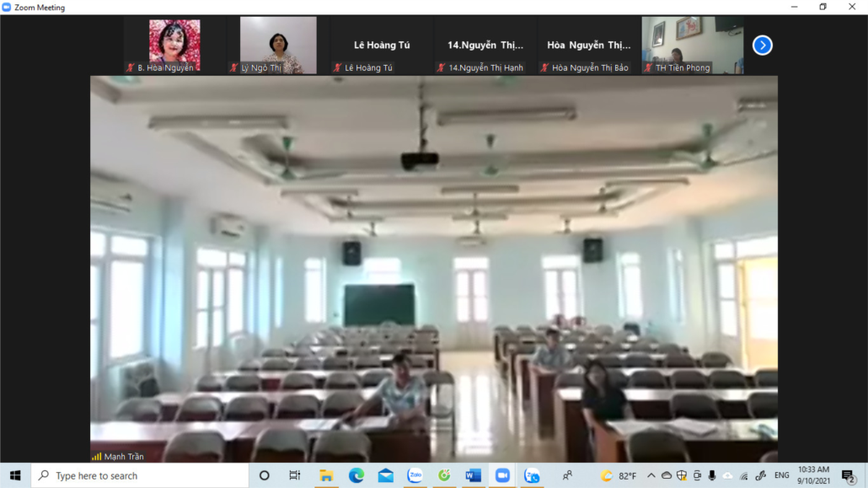The width and height of the screenshot is (868, 488).
Task: Select the Lê Hoàng Tú participant tile
Action: (382, 46)
